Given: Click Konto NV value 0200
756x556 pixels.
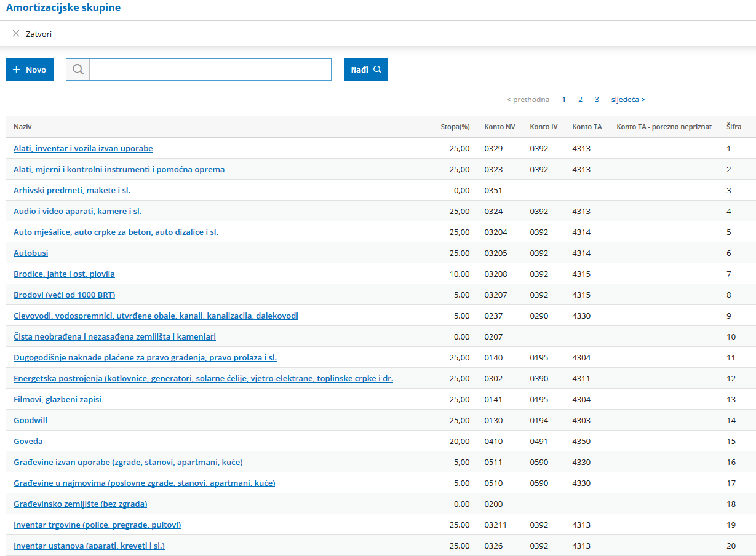Looking at the screenshot, I should [x=493, y=504].
